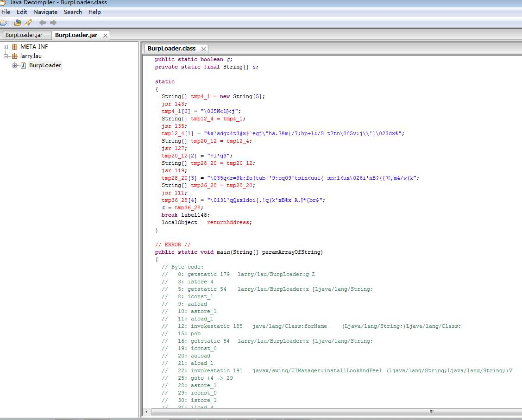The width and height of the screenshot is (522, 420).
Task: Close the BurpLoader.class editor tab
Action: click(203, 49)
